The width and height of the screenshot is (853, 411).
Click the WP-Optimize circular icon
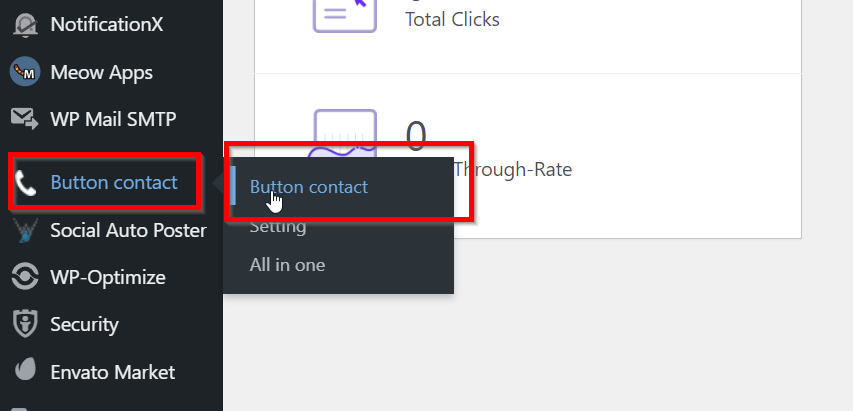pyautogui.click(x=25, y=277)
